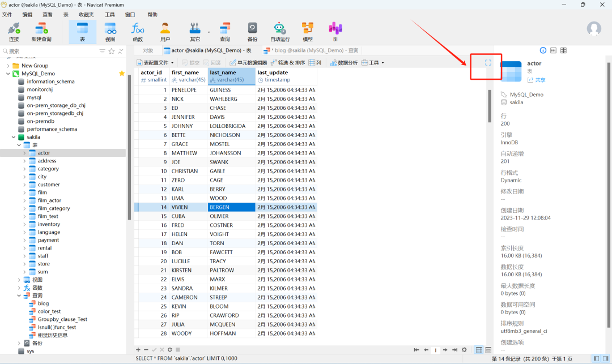Image resolution: width=612 pixels, height=364 pixels.
Task: Select the performance_schema database
Action: point(52,129)
